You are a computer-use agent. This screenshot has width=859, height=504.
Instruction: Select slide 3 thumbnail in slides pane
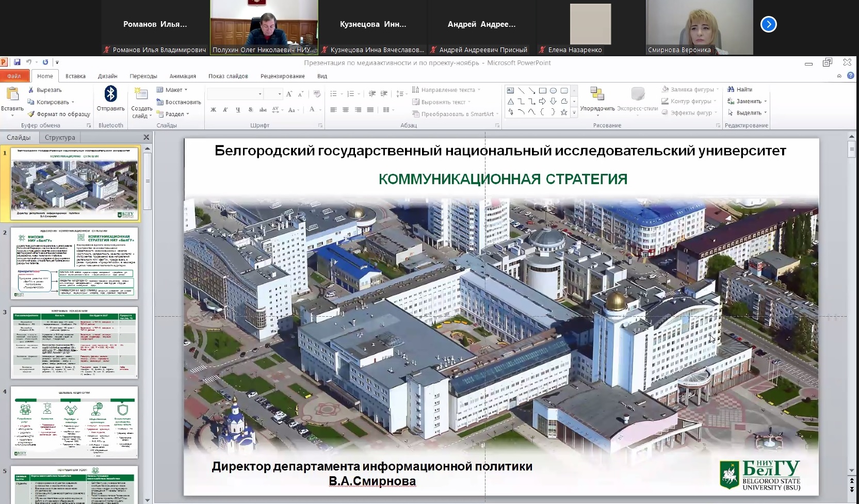(74, 343)
